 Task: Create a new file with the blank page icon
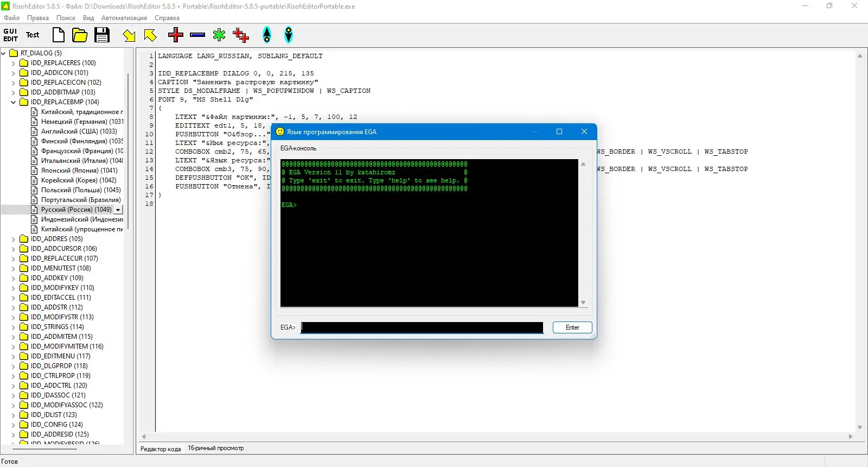point(58,35)
